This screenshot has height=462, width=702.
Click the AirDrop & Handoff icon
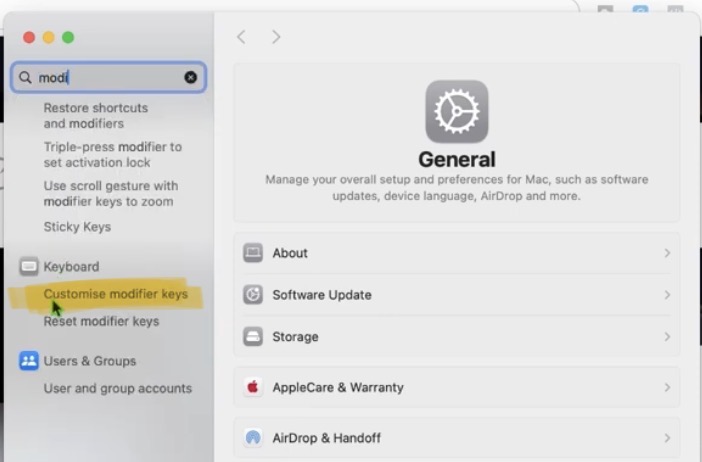tap(253, 437)
